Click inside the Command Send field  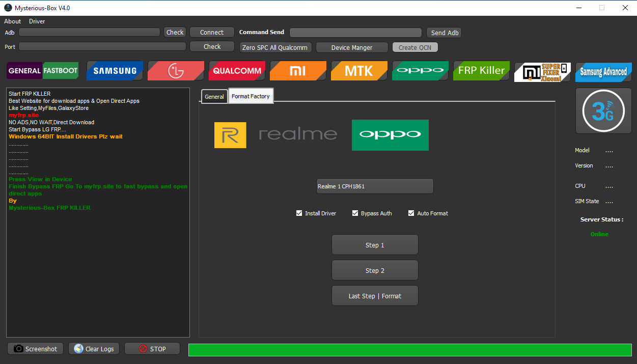pos(355,32)
